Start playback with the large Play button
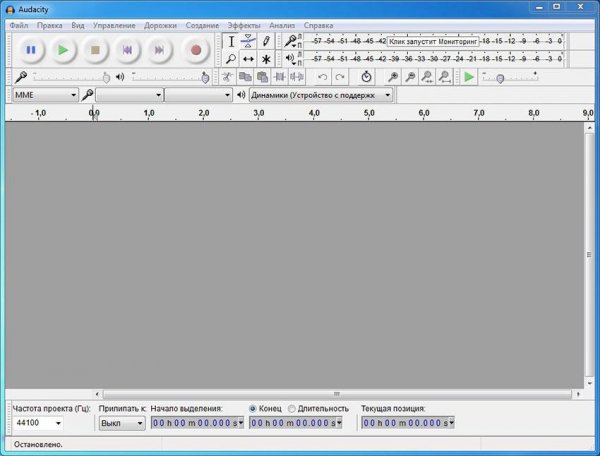The image size is (600, 456). (x=63, y=50)
